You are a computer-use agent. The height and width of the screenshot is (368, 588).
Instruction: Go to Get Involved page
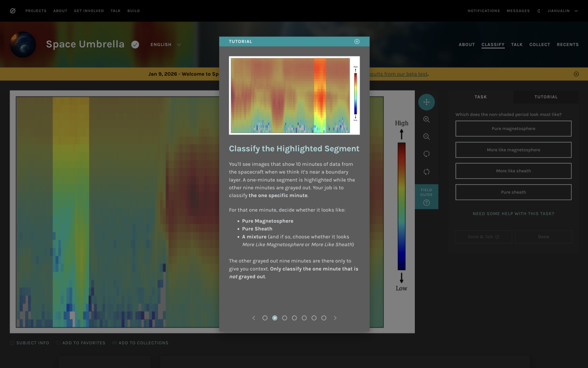[x=89, y=11]
